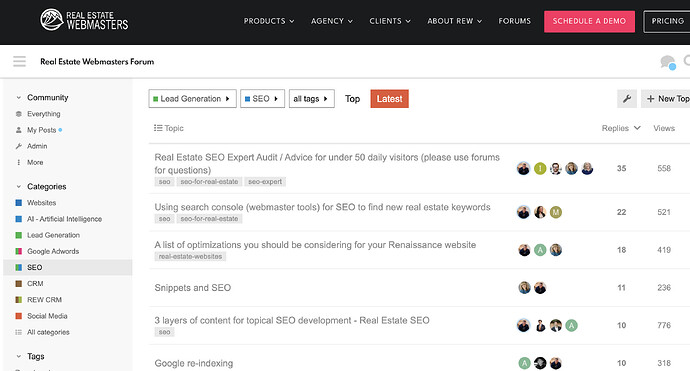Click the Everything layers icon in sidebar
The image size is (690, 371).
[x=18, y=114]
